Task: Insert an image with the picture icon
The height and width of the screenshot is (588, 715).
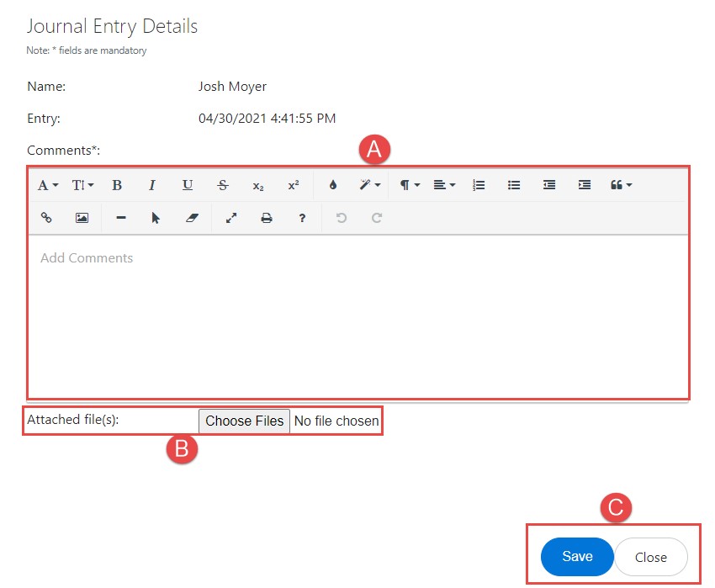Action: [82, 218]
